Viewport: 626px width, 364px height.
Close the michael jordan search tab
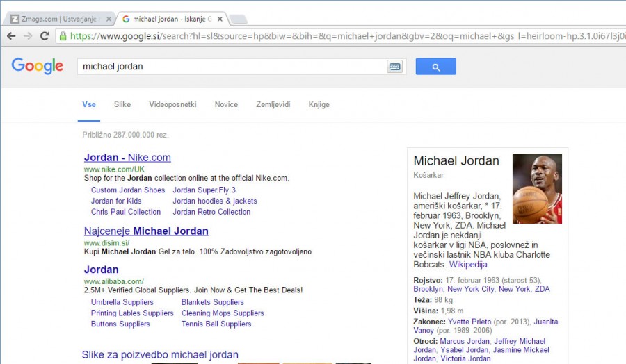pos(220,19)
